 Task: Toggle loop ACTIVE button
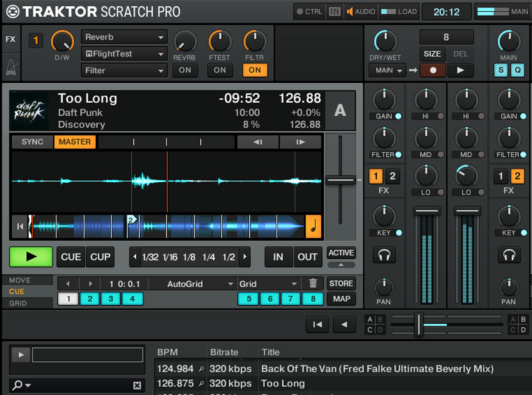[341, 253]
